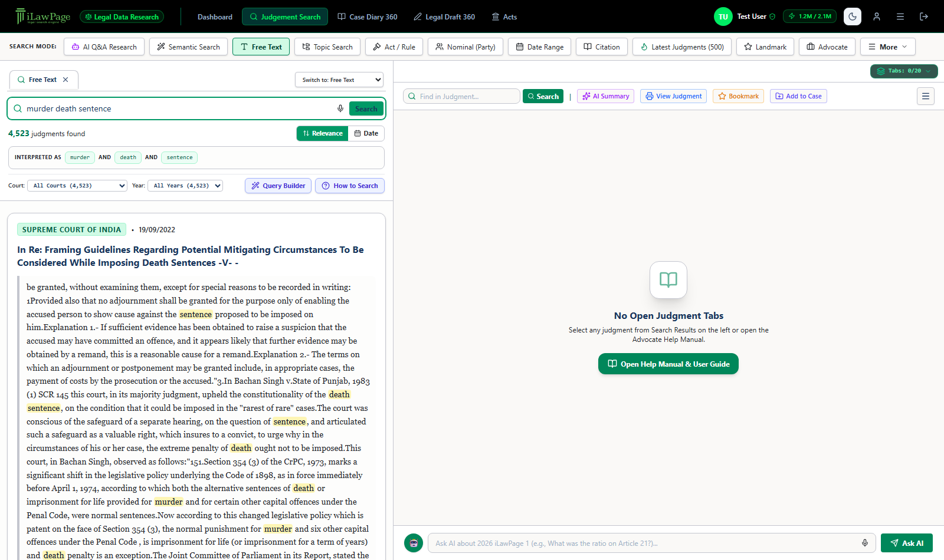The width and height of the screenshot is (944, 560).
Task: Open the user profile icon
Action: (x=877, y=17)
